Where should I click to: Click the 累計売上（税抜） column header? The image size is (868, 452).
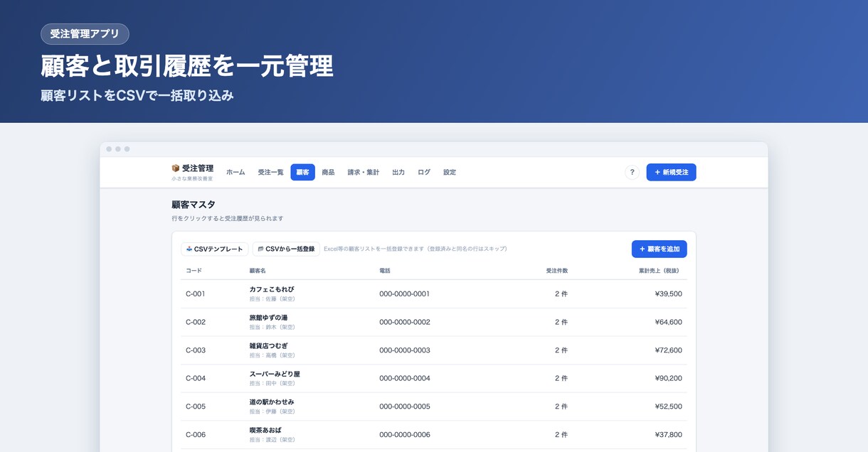tap(659, 271)
